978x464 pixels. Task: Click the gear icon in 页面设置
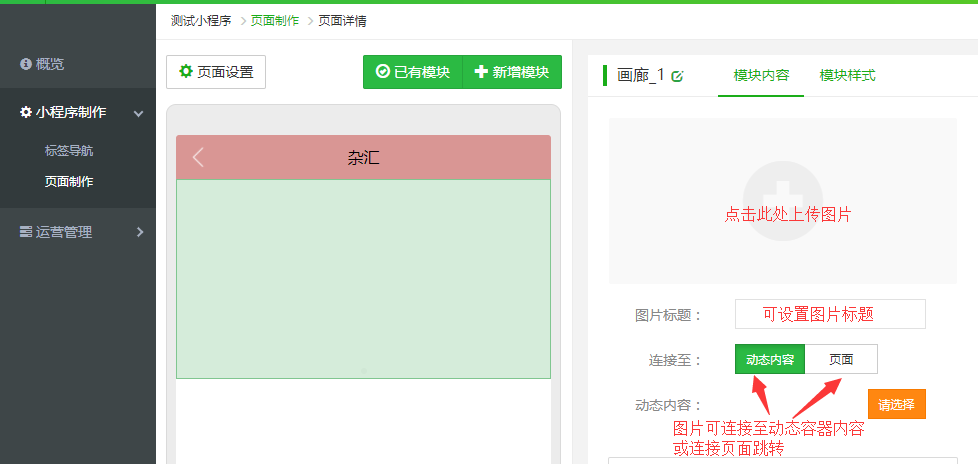[x=185, y=72]
